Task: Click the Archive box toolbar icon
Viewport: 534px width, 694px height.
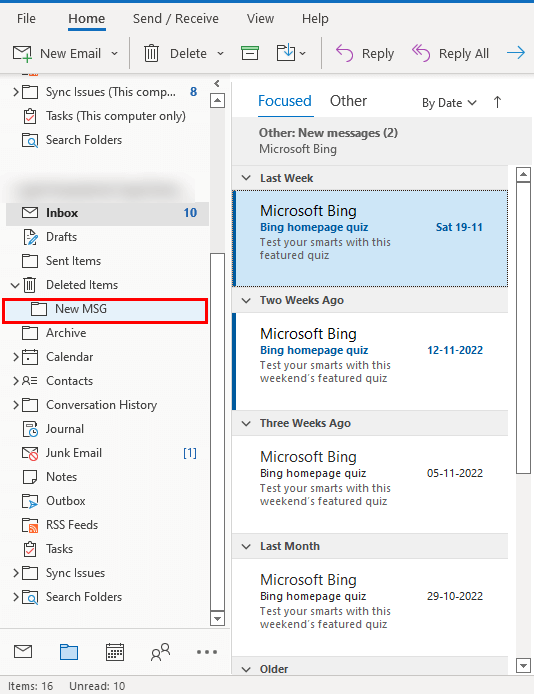Action: point(250,53)
